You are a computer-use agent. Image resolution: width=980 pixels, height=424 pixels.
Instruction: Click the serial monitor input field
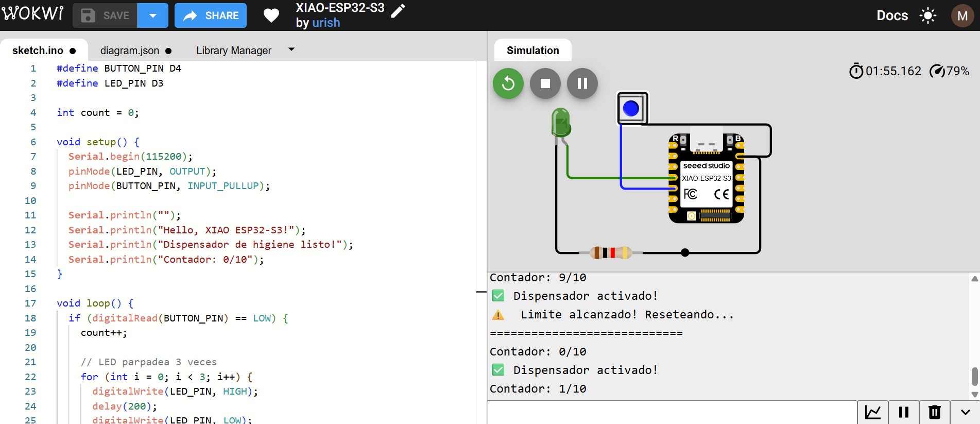[672, 412]
